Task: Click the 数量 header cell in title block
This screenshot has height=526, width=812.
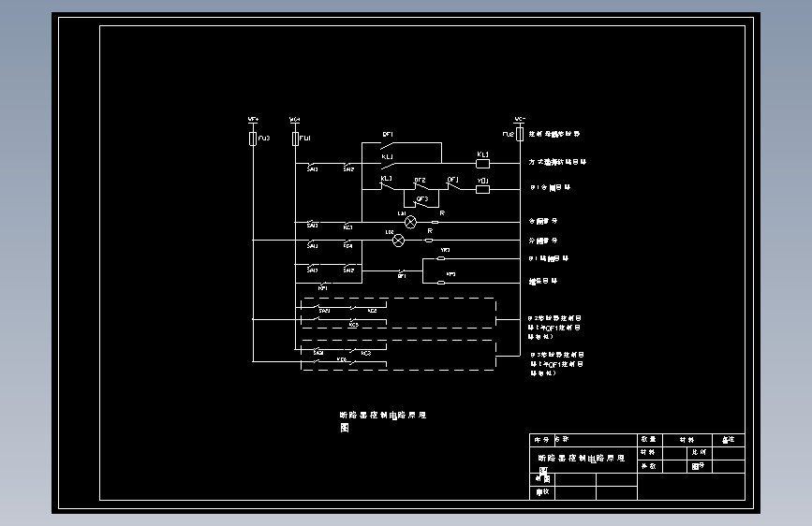Action: (x=649, y=440)
